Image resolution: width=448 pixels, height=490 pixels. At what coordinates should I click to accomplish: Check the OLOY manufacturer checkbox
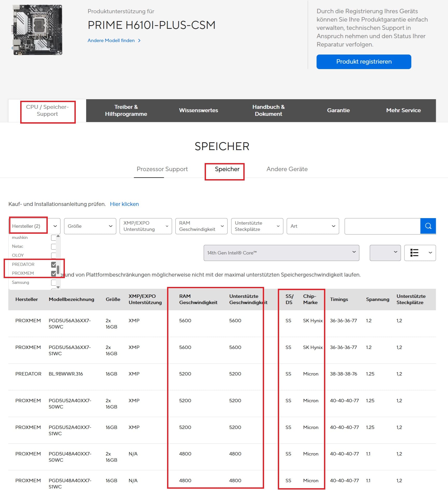pos(53,256)
